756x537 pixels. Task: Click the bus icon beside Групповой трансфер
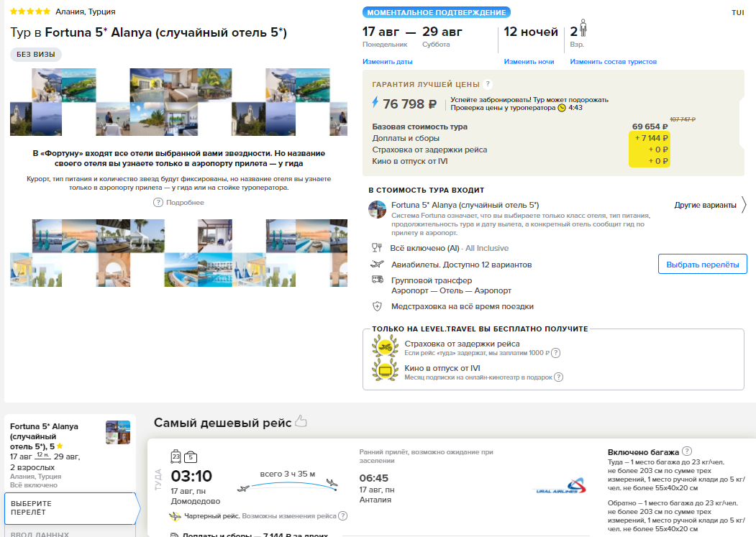[x=377, y=280]
